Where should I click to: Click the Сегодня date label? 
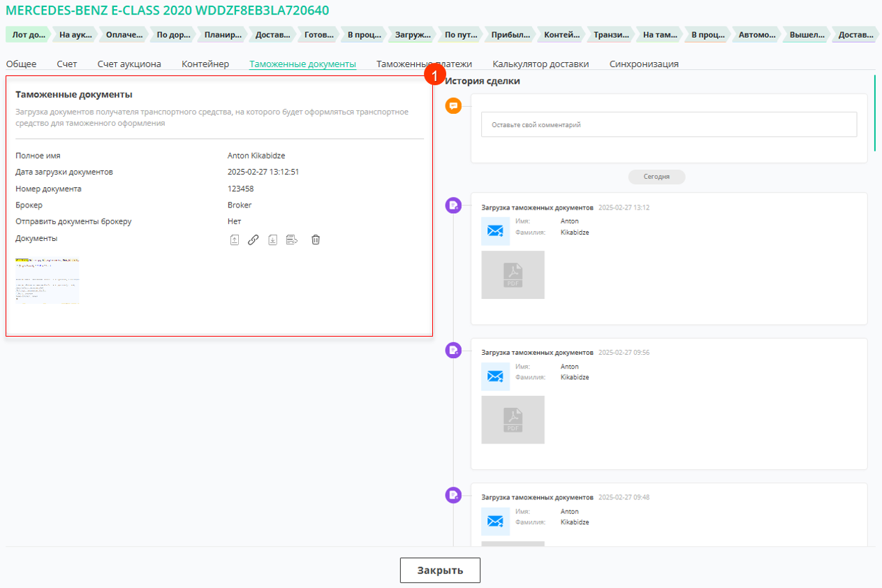click(x=656, y=177)
